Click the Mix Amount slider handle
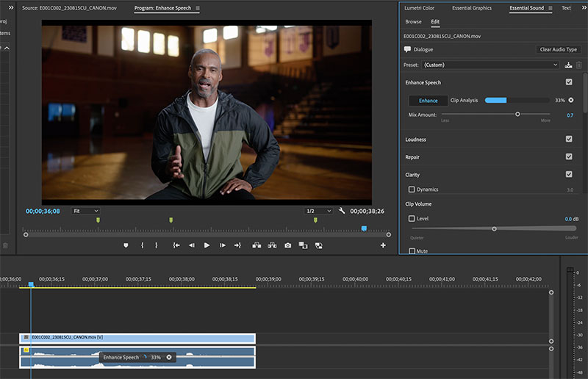Screen dimensions: 588x379 click(517, 114)
